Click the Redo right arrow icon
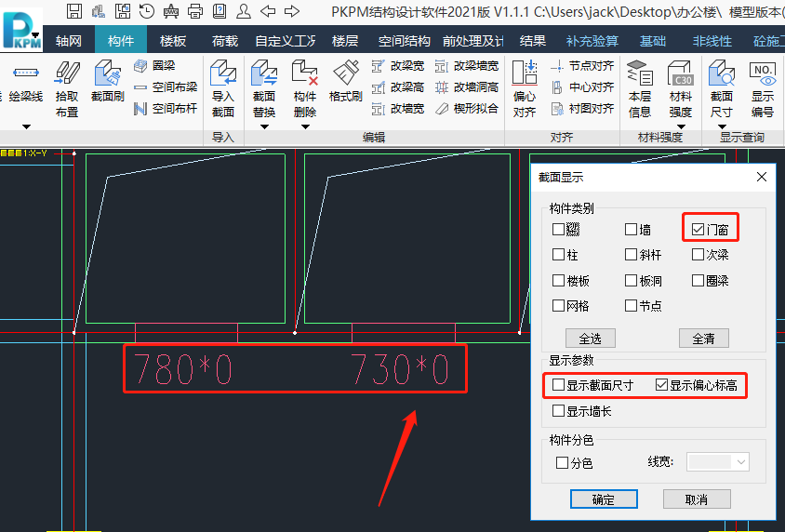 point(292,11)
